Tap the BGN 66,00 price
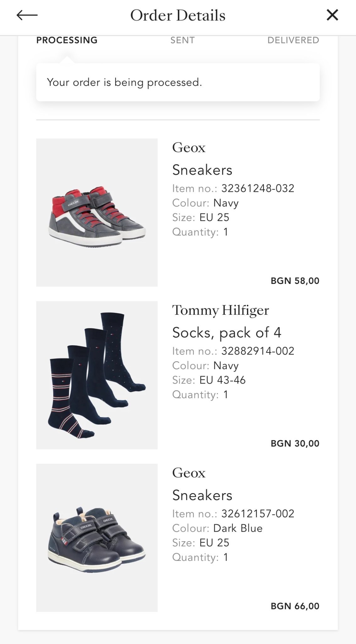356x644 pixels. click(x=295, y=606)
